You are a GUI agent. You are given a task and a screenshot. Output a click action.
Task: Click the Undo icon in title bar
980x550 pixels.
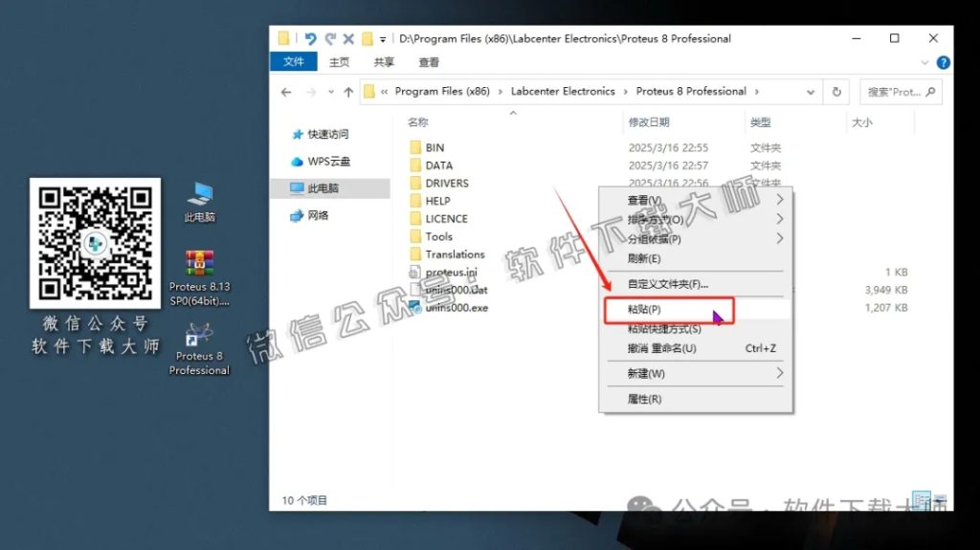click(x=310, y=39)
